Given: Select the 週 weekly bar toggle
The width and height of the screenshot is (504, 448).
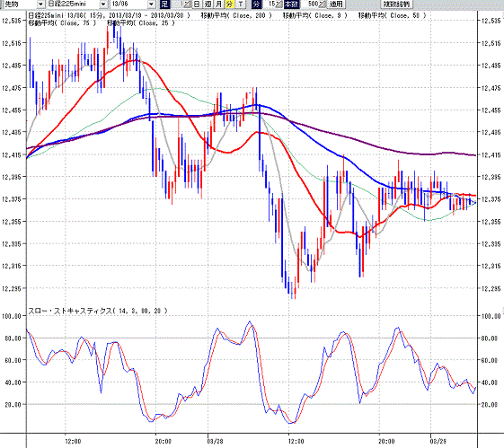Looking at the screenshot, I should pyautogui.click(x=208, y=4).
